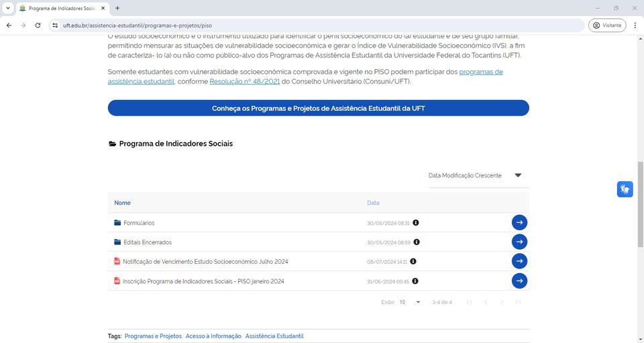Click date 08/07/2024 14:11
644x343 pixels.
tap(387, 262)
